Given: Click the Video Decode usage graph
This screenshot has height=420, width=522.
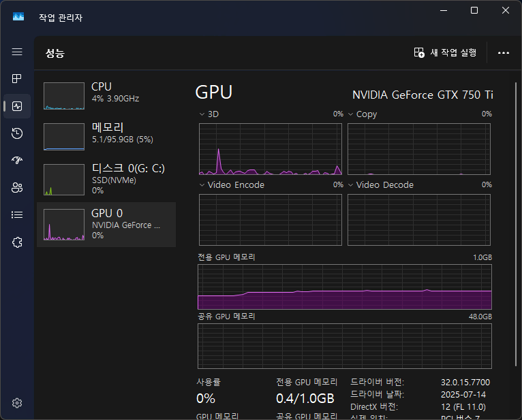Looking at the screenshot, I should [x=419, y=220].
